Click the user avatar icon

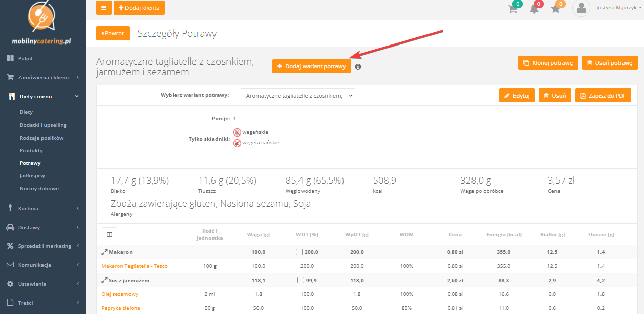coord(581,8)
